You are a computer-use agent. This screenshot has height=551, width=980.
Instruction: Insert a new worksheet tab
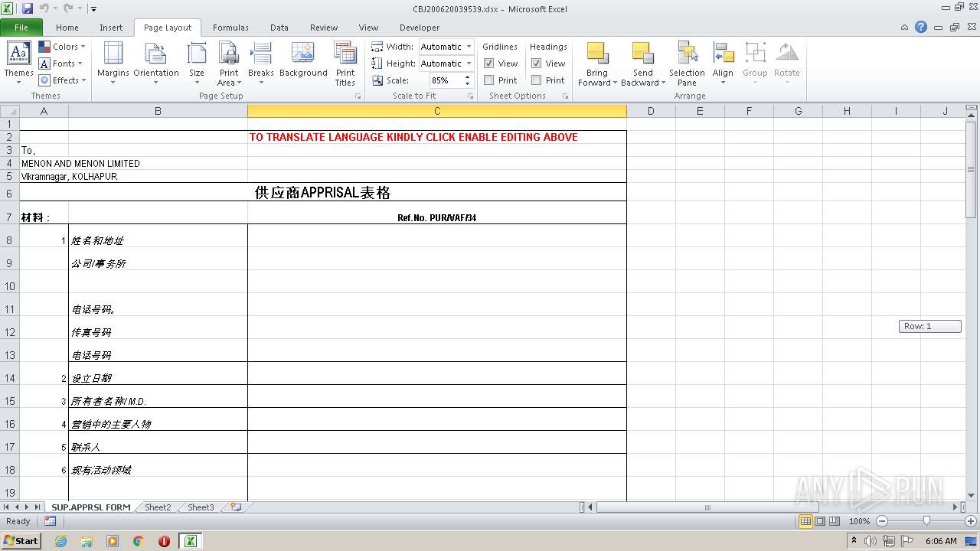[x=236, y=507]
